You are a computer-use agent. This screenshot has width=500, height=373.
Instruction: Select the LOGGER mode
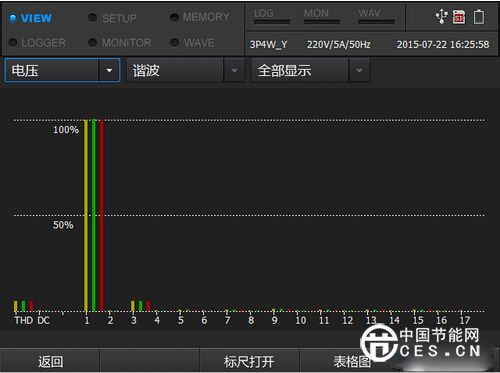[13, 43]
